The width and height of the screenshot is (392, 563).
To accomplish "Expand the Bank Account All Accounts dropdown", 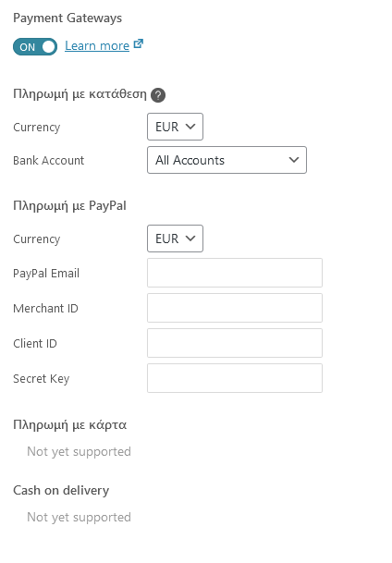I will (227, 160).
